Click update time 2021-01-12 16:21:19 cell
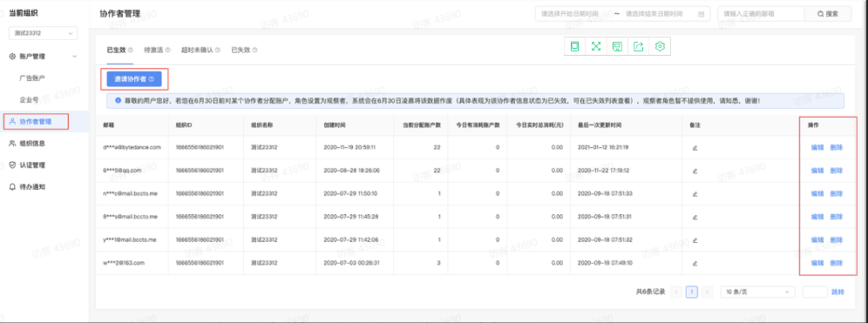 pos(604,148)
